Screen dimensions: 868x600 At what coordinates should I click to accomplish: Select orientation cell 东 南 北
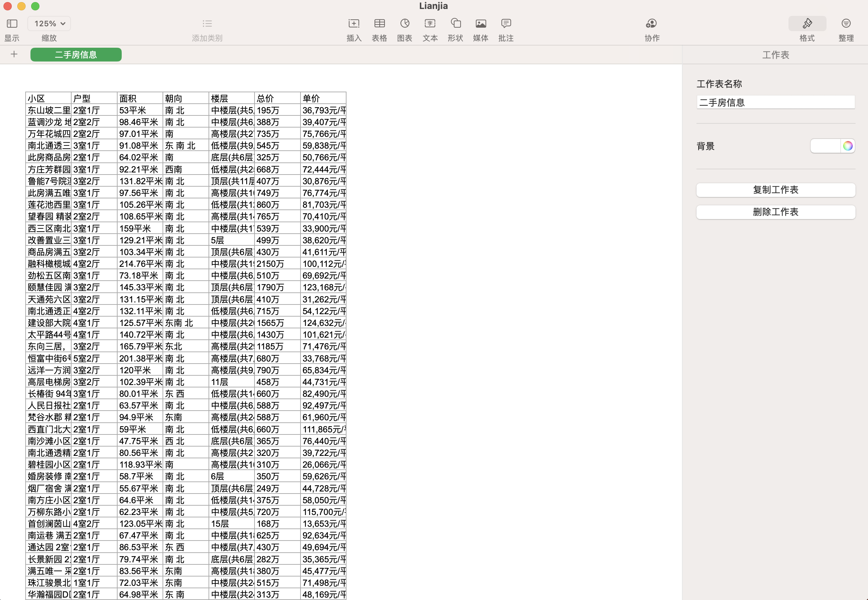click(186, 146)
